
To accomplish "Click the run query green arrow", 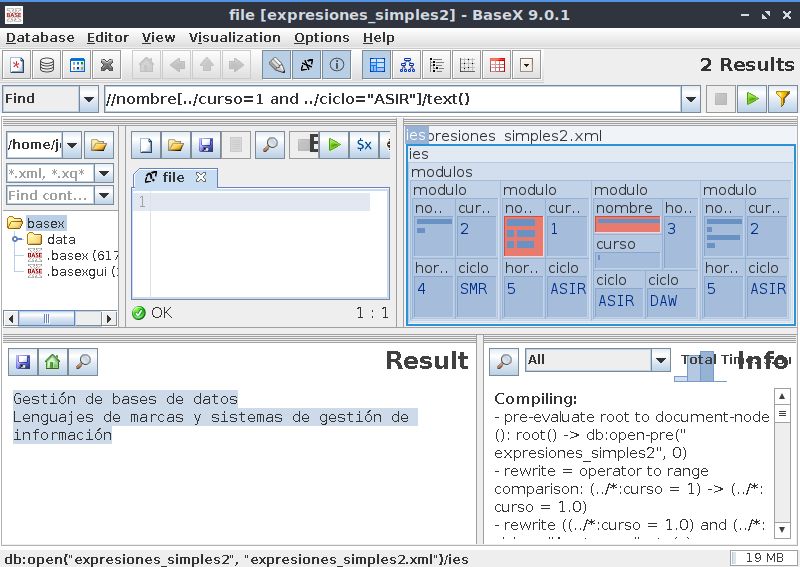I will [751, 99].
